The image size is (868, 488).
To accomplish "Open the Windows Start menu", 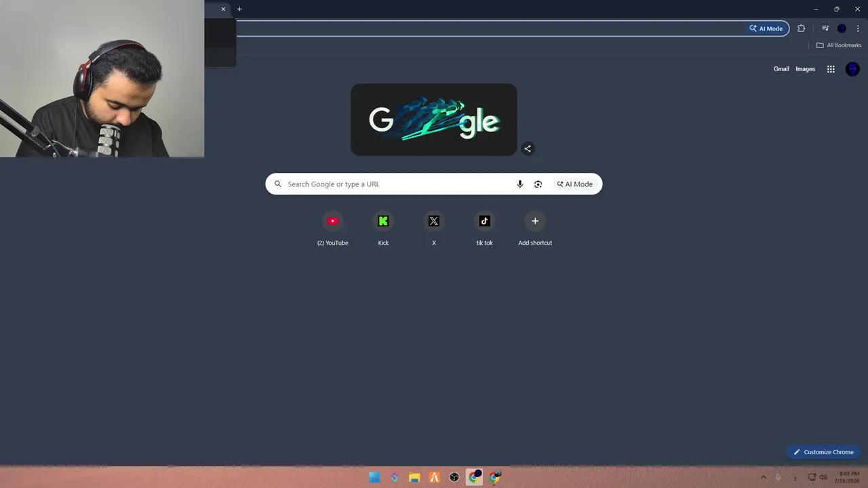I will point(374,477).
